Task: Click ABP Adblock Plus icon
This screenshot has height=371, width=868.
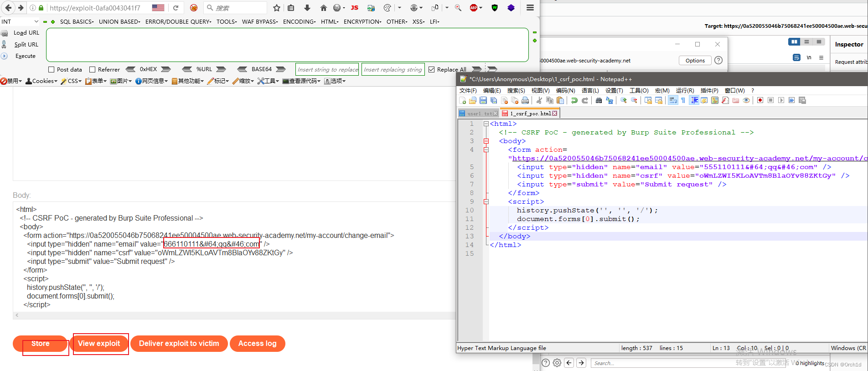Action: [x=474, y=8]
